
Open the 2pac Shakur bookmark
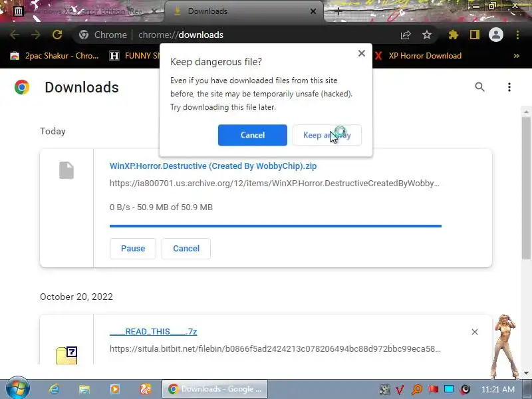click(55, 56)
